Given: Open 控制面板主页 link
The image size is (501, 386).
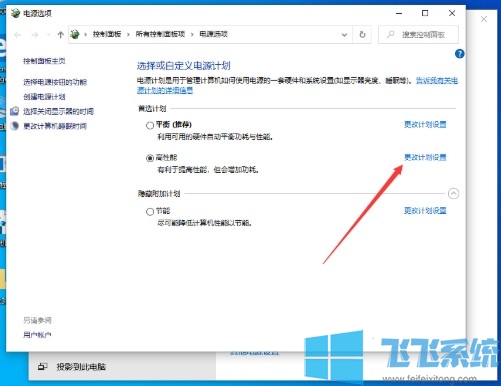Looking at the screenshot, I should [x=44, y=61].
